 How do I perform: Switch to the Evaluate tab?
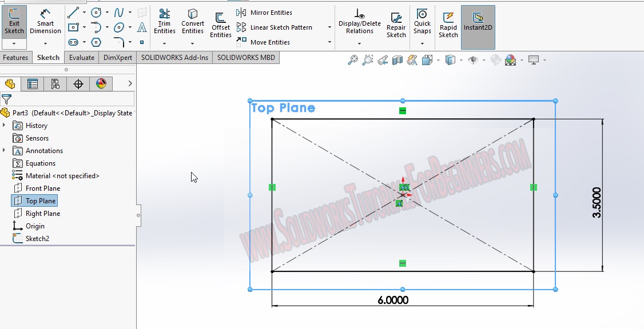coord(82,57)
